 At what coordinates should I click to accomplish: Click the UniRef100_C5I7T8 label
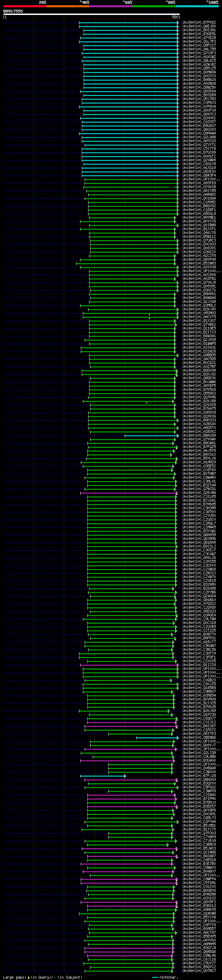click(199, 149)
